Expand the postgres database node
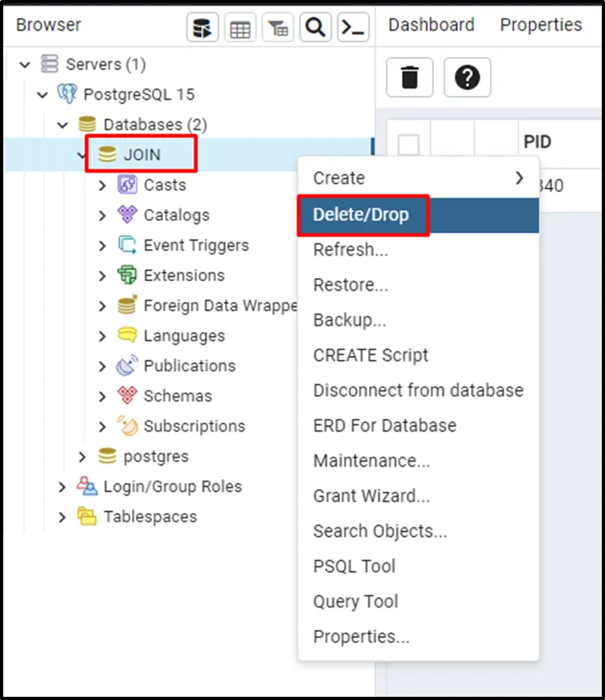Viewport: 605px width, 700px height. pos(82,456)
